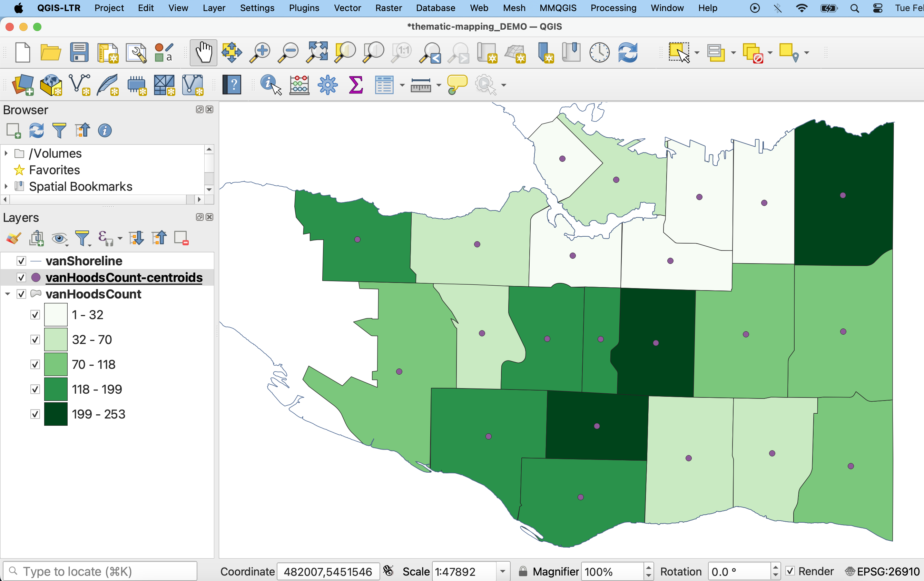Click the Refresh map canvas icon
This screenshot has height=581, width=924.
coord(628,52)
